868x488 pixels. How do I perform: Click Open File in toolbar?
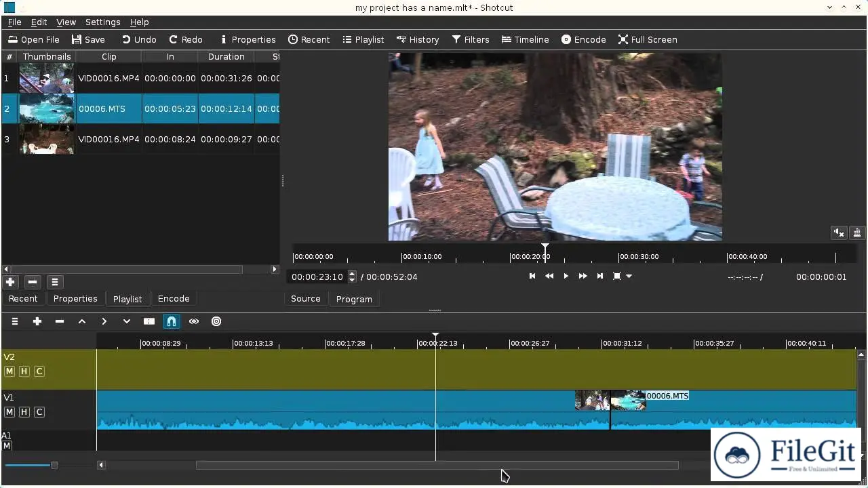pos(34,39)
